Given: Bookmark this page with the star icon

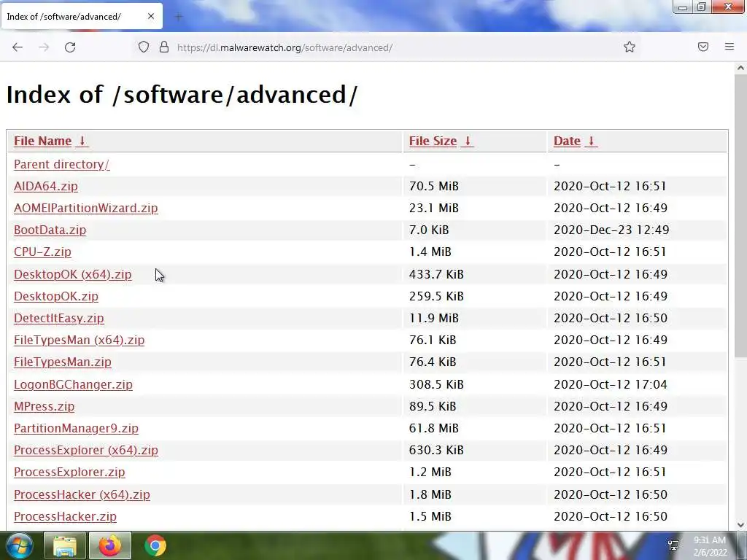Looking at the screenshot, I should [630, 47].
